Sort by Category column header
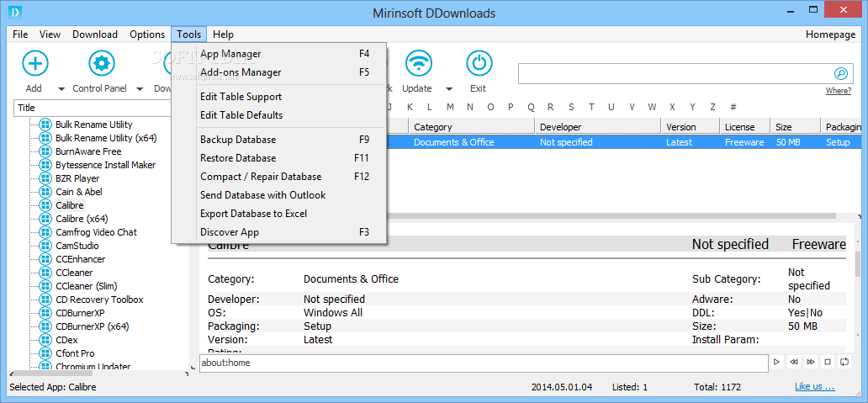This screenshot has height=403, width=868. tap(472, 127)
